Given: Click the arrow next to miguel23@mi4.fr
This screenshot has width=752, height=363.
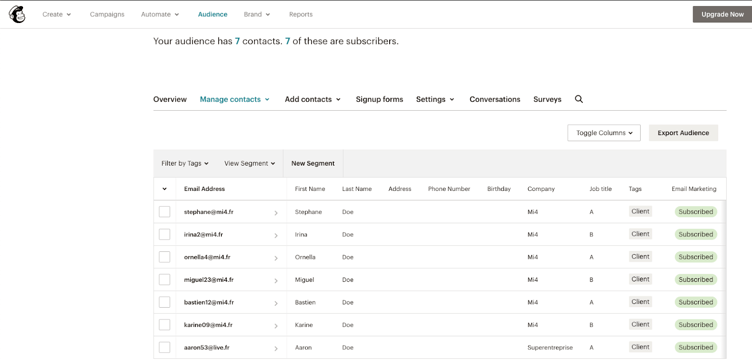Looking at the screenshot, I should tap(276, 280).
